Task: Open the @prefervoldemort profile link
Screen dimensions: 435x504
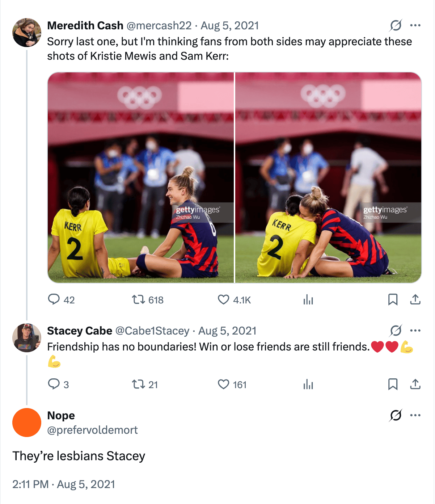Action: point(92,430)
